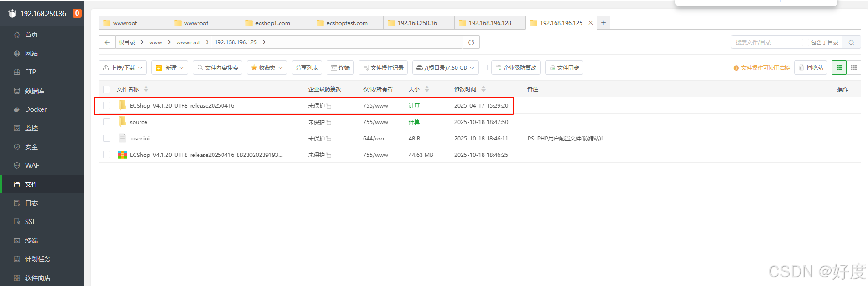This screenshot has height=286, width=868.
Task: Click the search magnifier button
Action: pos(851,42)
